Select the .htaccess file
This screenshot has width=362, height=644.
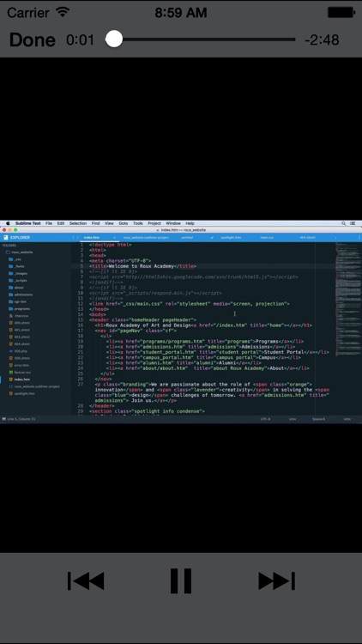(21, 315)
